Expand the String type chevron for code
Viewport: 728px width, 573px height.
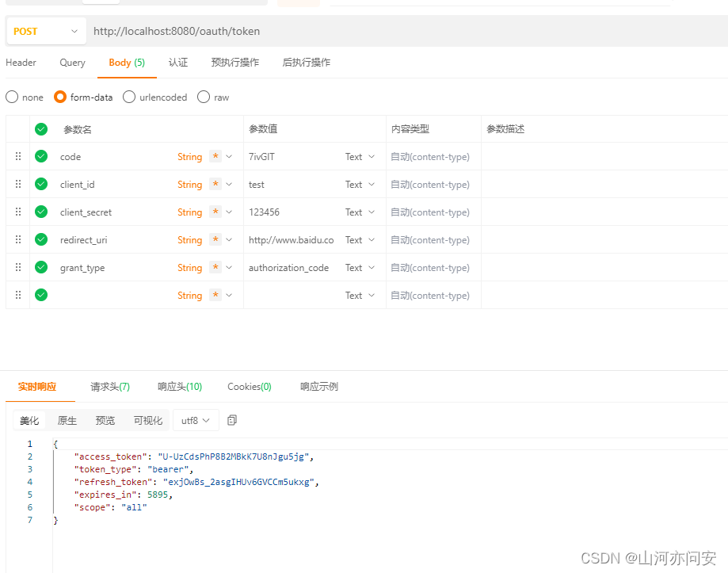[229, 157]
